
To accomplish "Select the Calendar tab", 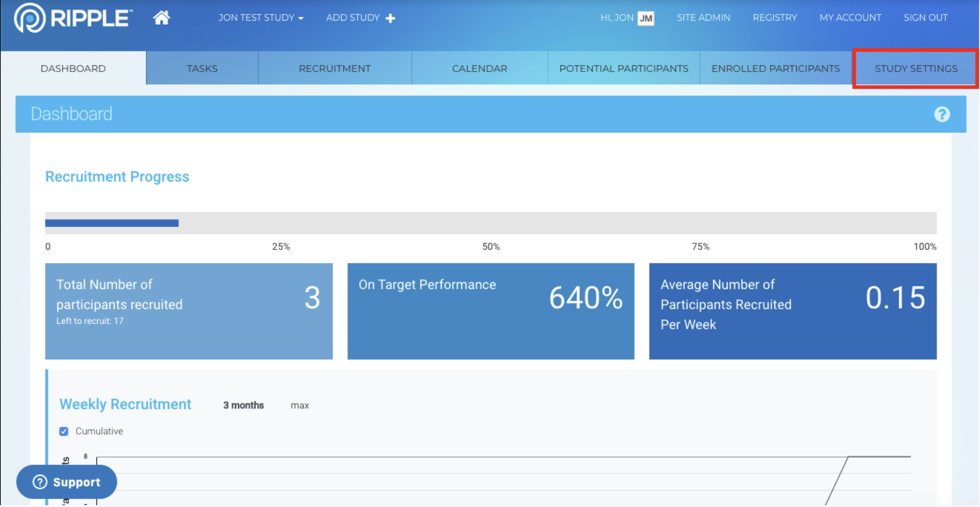I will point(479,69).
